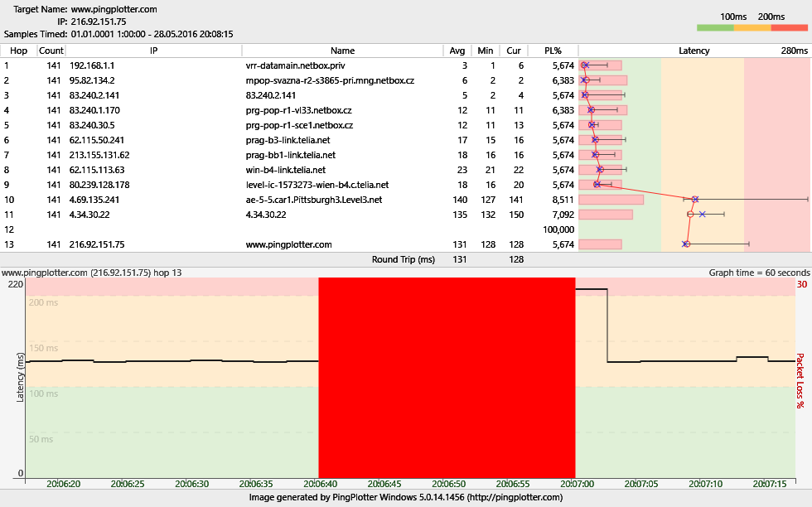The width and height of the screenshot is (812, 507).
Task: Select name prag-b3-link.telia.net
Action: click(288, 140)
